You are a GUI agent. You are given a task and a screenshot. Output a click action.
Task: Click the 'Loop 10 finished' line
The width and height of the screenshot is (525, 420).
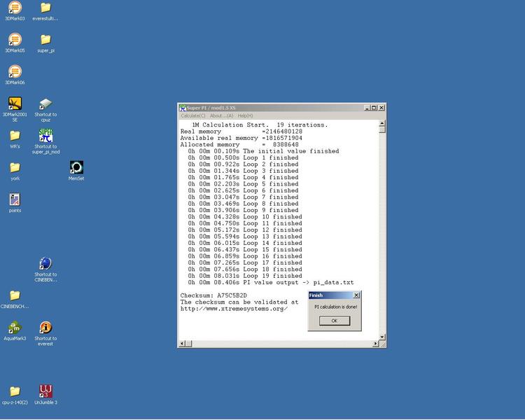(x=245, y=217)
